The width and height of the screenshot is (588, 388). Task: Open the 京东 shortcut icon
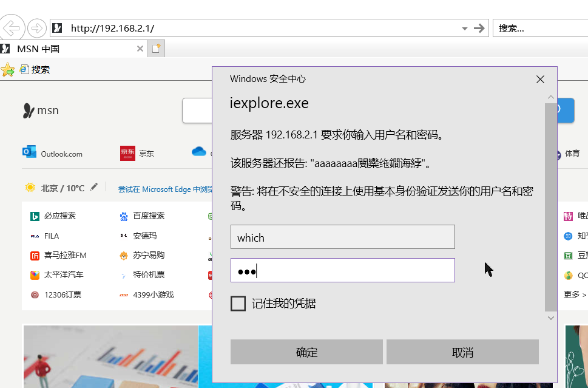tap(127, 153)
